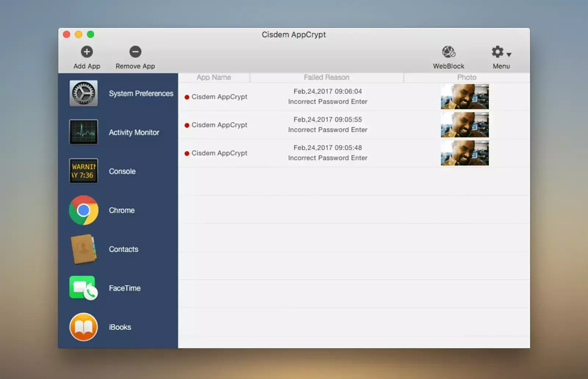Image resolution: width=588 pixels, height=379 pixels.
Task: Open the intruder photo from 09:05:55
Action: tap(464, 125)
